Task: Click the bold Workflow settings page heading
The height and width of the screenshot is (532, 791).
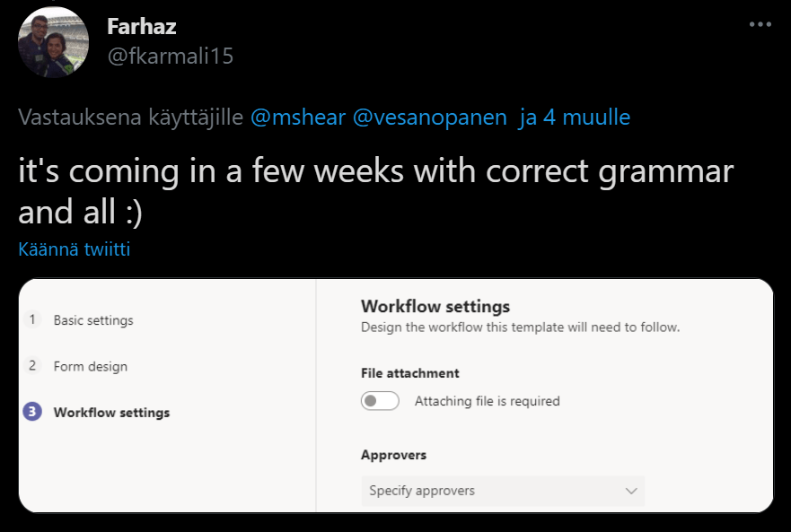Action: coord(435,306)
